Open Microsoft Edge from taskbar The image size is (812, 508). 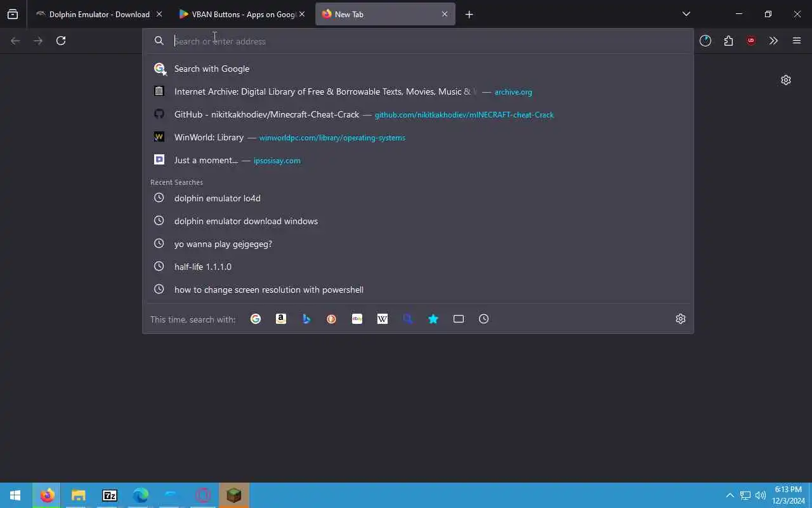pos(140,495)
